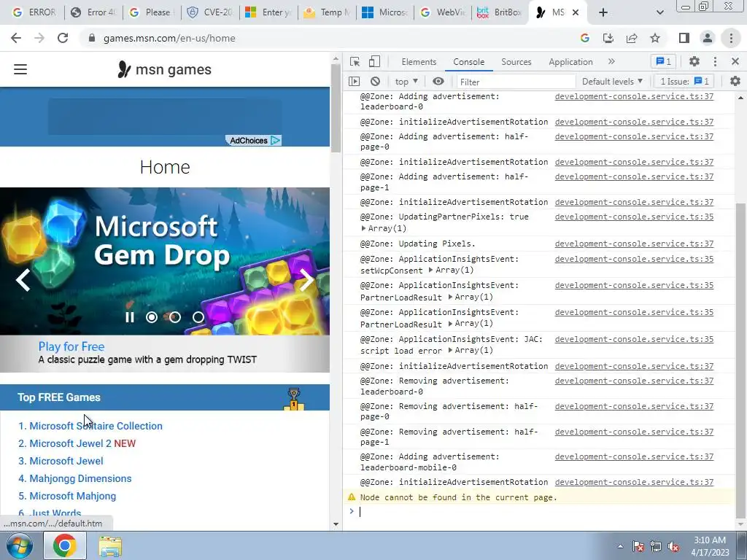
Task: Click the muted volume tray icon
Action: coord(673,547)
